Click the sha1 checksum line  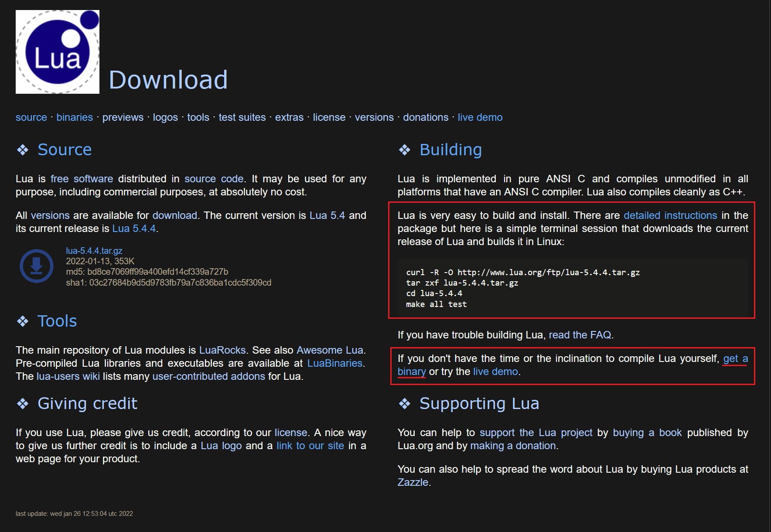click(168, 283)
